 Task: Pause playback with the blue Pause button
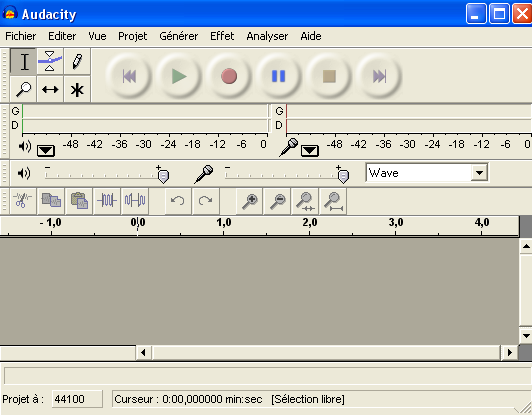tap(279, 76)
